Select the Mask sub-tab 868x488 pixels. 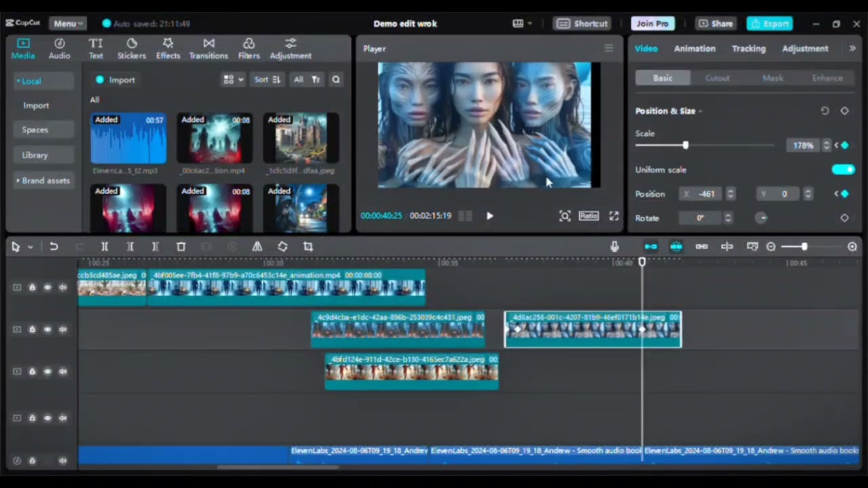click(x=772, y=78)
